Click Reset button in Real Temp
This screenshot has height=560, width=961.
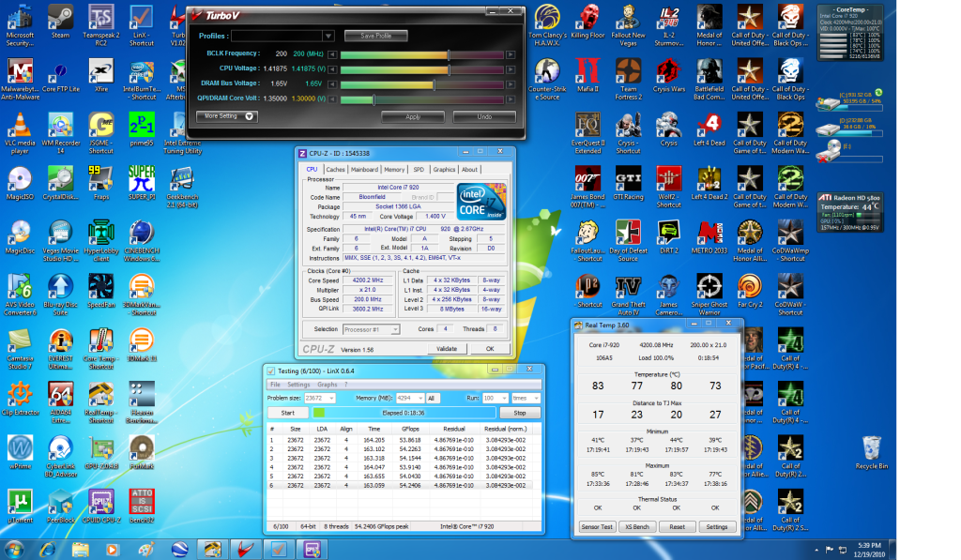[677, 527]
